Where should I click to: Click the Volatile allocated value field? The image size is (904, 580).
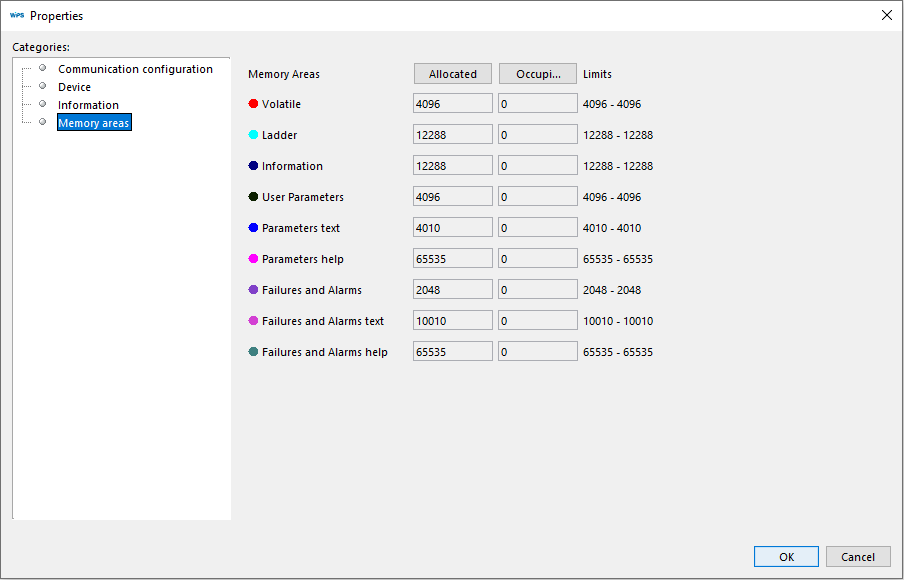(x=452, y=103)
